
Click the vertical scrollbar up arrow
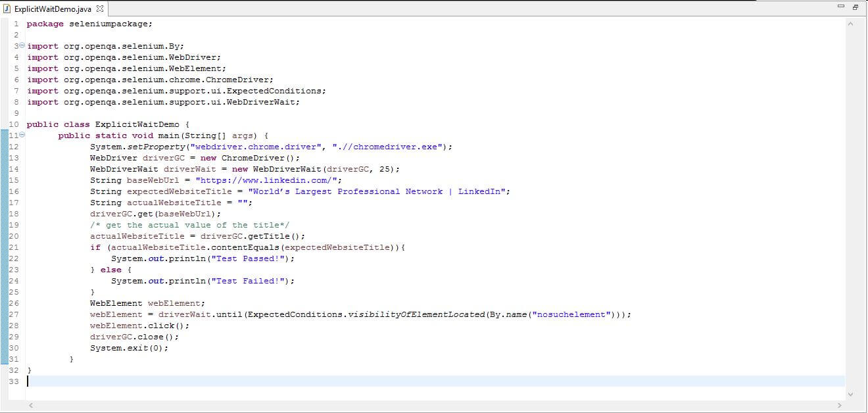tap(850, 24)
